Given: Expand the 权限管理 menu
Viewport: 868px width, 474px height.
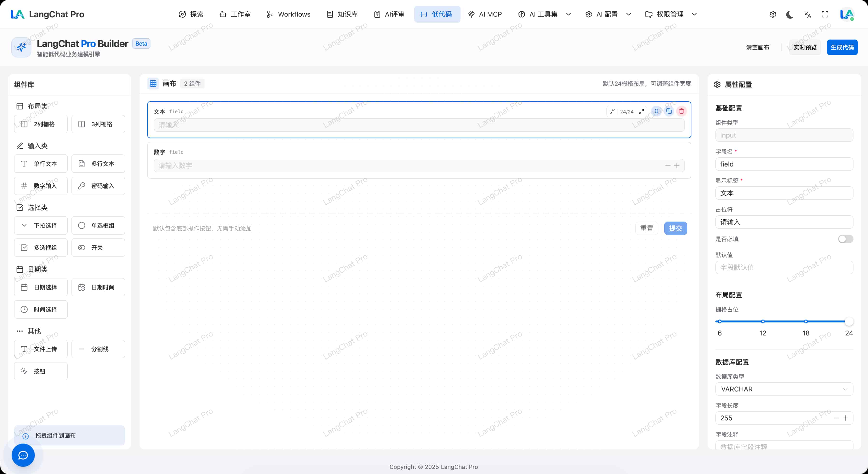Looking at the screenshot, I should [x=670, y=14].
